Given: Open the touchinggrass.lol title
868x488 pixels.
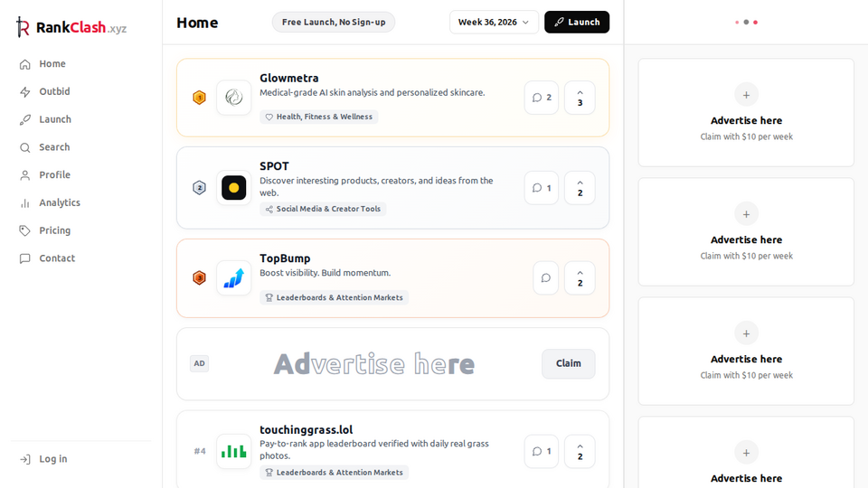Looking at the screenshot, I should coord(307,430).
